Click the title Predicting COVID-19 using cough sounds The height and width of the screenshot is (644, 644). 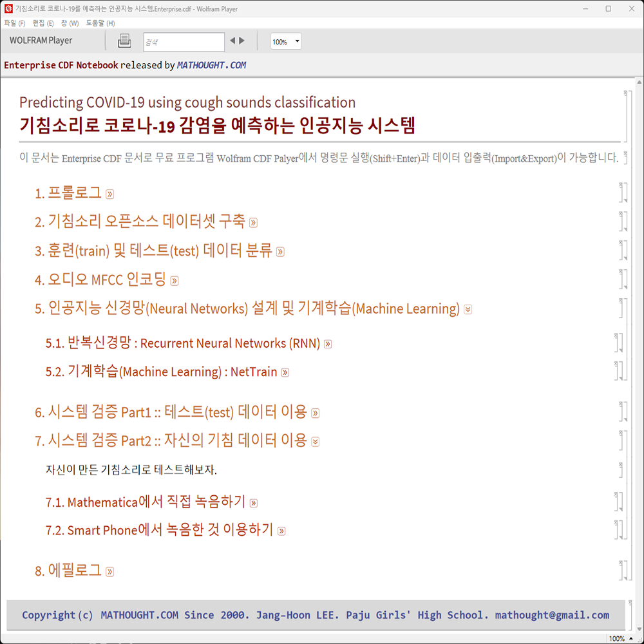coord(187,102)
